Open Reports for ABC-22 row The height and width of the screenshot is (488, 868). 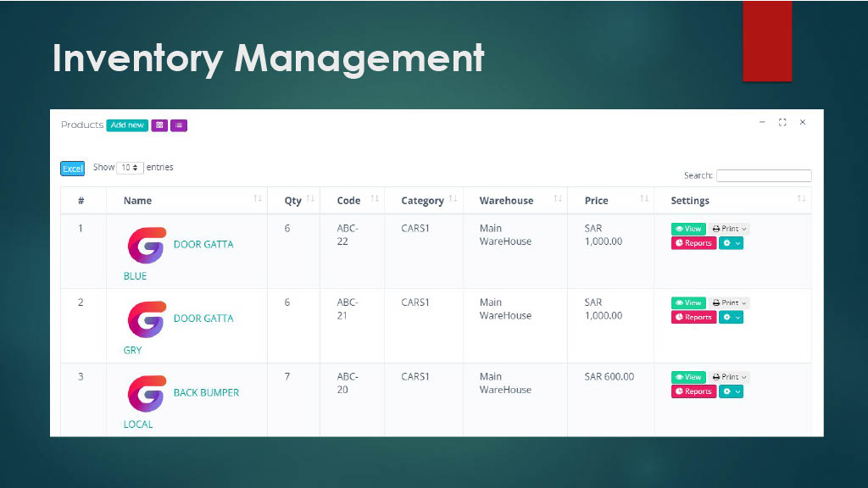pos(693,243)
